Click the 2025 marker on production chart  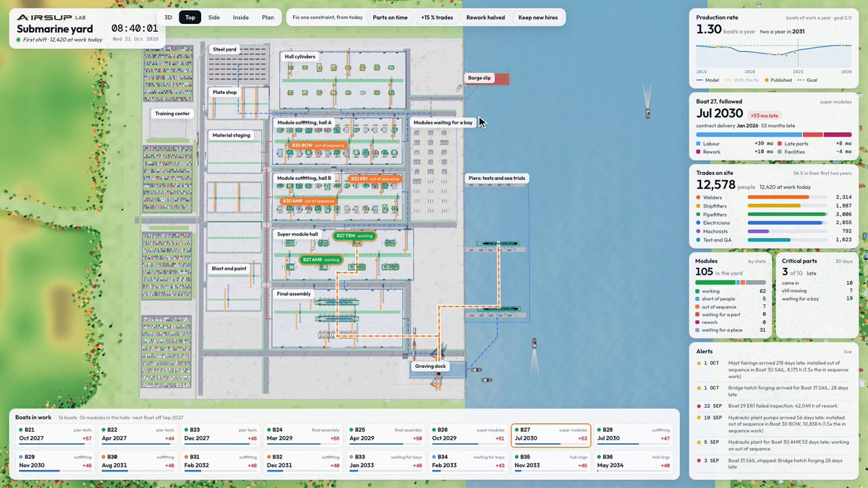tap(797, 53)
